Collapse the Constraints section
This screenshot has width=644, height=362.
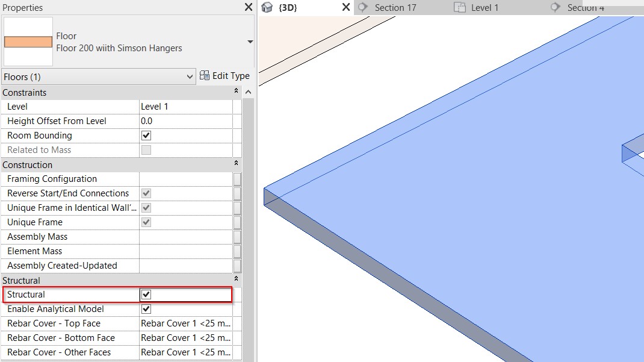(236, 92)
